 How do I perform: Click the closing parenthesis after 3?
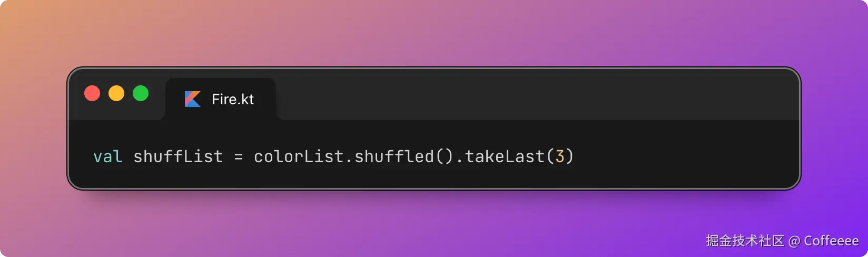pyautogui.click(x=569, y=156)
